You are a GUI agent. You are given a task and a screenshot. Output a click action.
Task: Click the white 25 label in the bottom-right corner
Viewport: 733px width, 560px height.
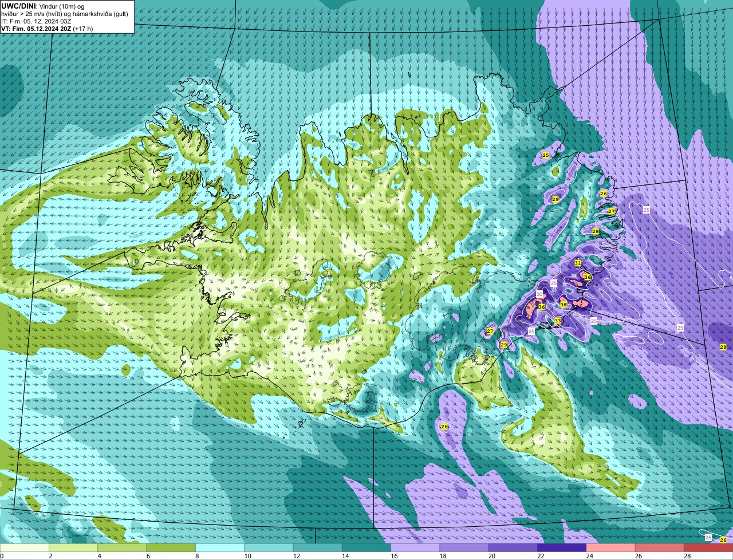708,538
